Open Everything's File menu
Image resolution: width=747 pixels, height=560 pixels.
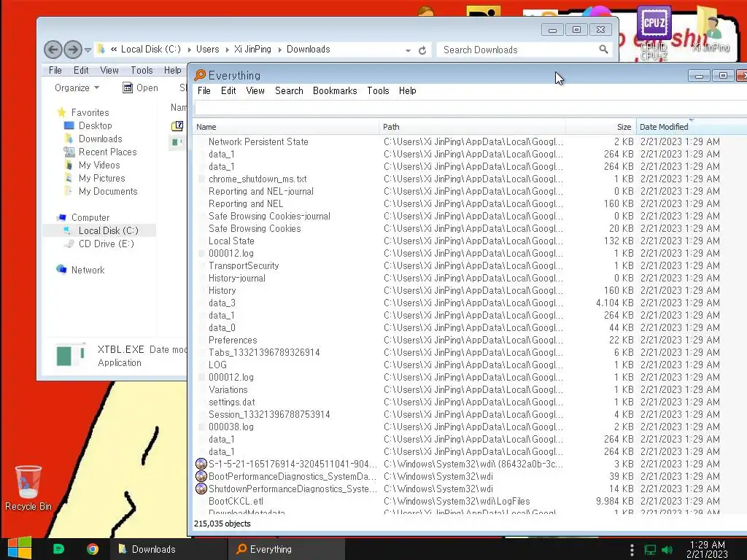[204, 90]
